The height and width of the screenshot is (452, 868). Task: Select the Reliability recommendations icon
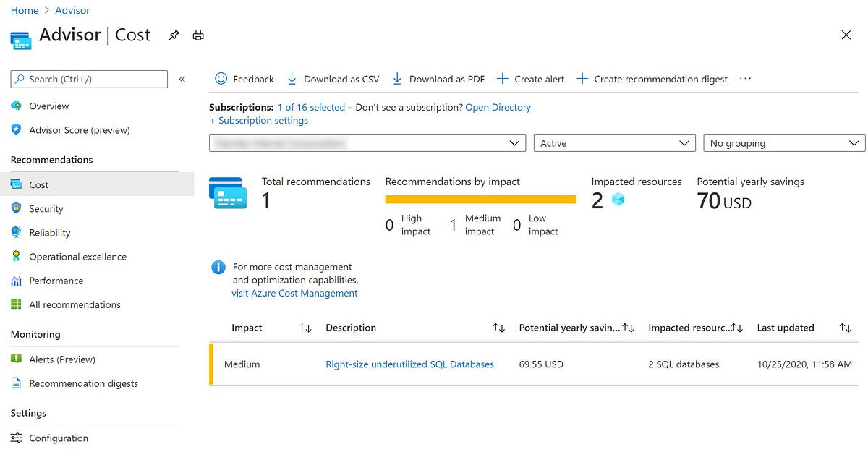(17, 232)
